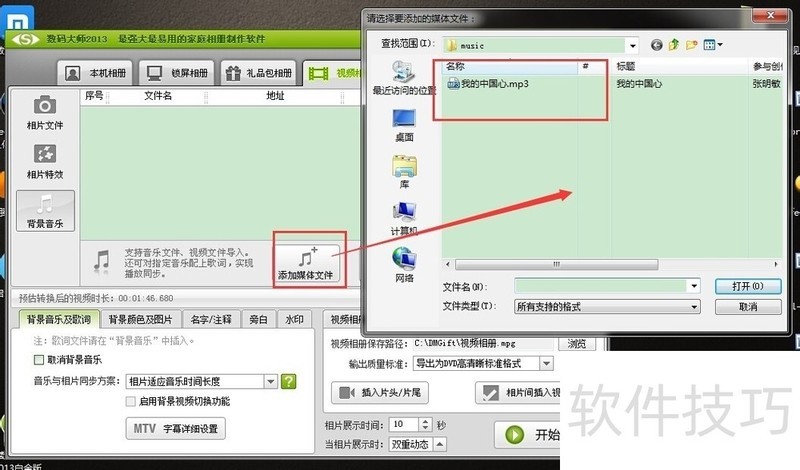Open the view menu icon in file dialog
800x470 pixels.
coord(713,45)
